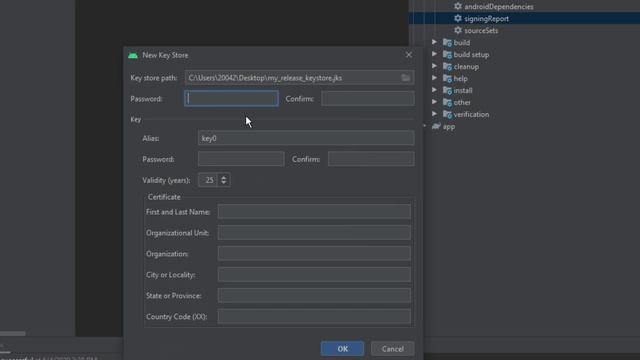Select the signingReport Gradle task

pyautogui.click(x=486, y=18)
